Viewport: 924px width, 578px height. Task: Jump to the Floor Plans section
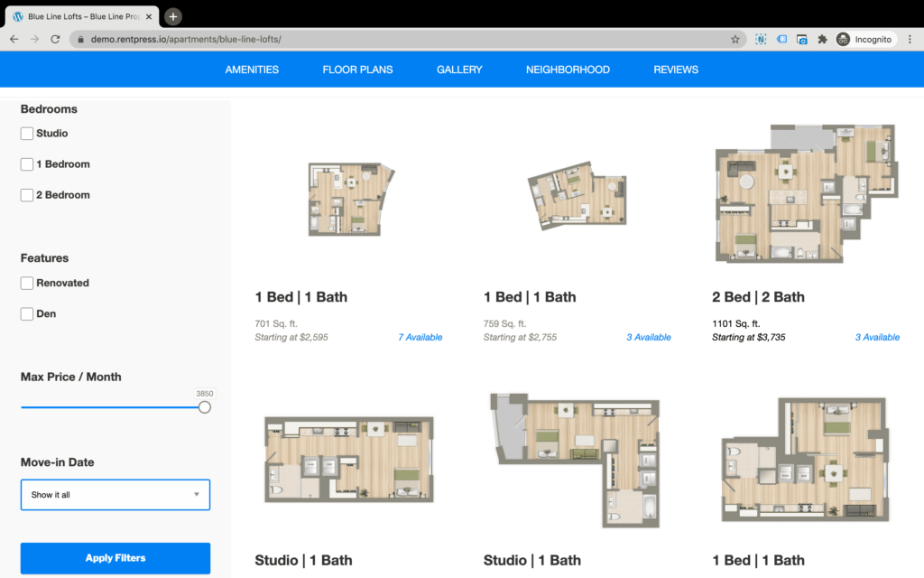357,70
